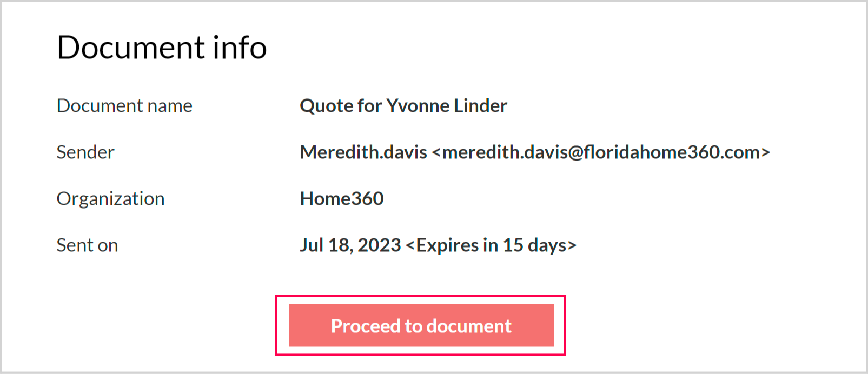Viewport: 868px width, 374px height.
Task: Click the Proceed to document button
Action: point(421,326)
